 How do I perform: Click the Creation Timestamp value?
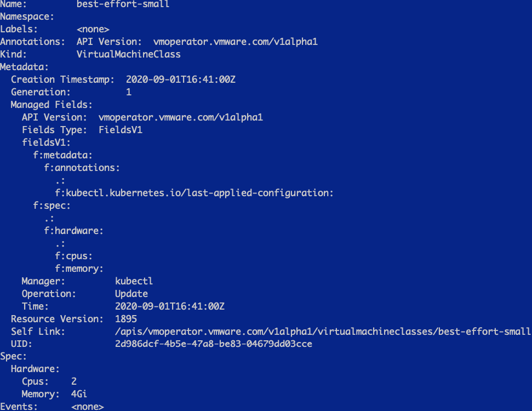point(180,79)
